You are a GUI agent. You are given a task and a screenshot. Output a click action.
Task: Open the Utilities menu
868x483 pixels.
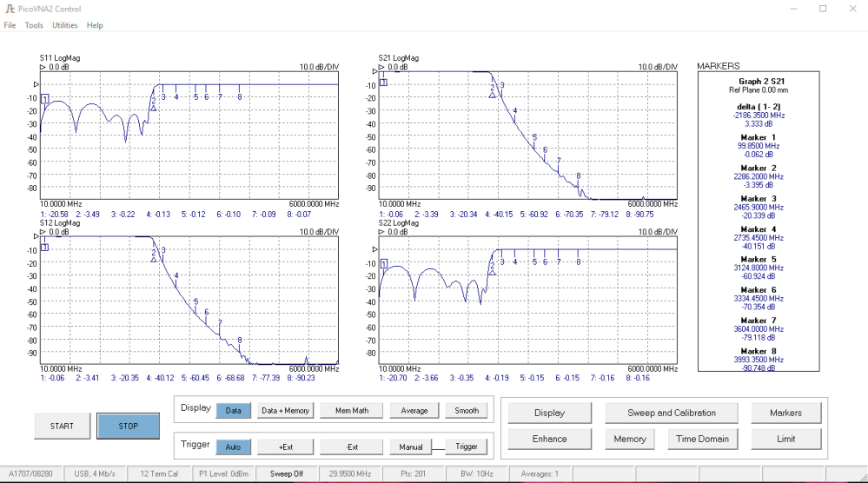click(x=64, y=25)
